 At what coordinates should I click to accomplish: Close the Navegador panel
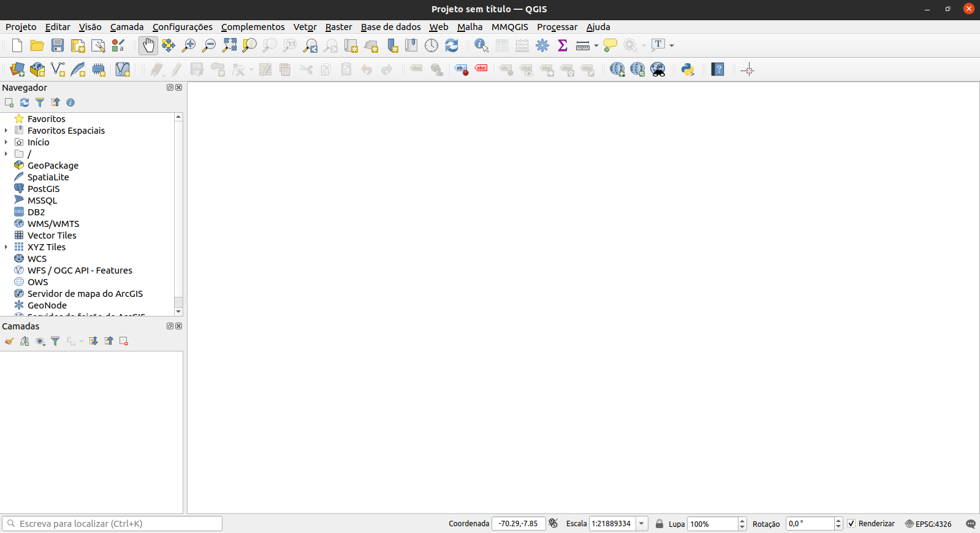[x=179, y=88]
